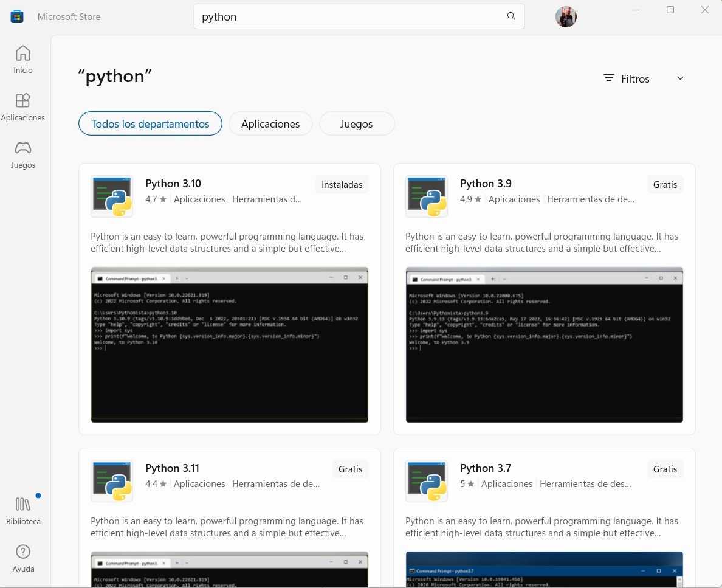Open Biblioteca from the sidebar
Image resolution: width=722 pixels, height=588 pixels.
(x=22, y=510)
